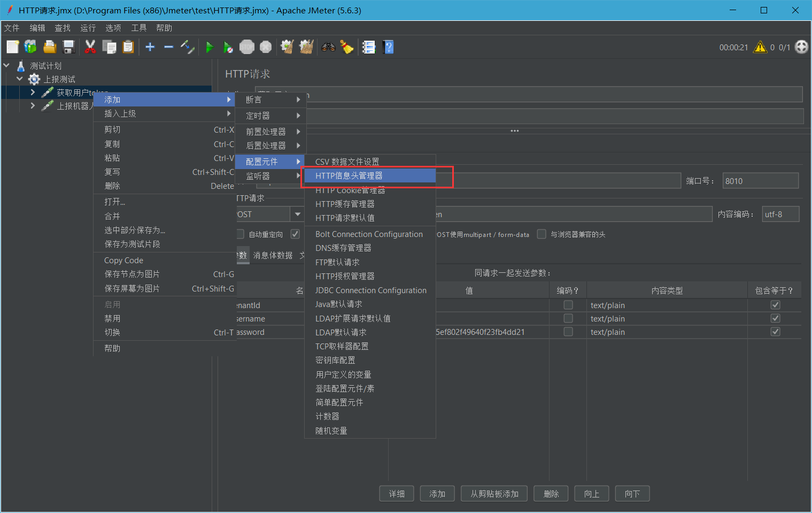
Task: Choose 保存节点为图片 from the context menu
Action: (165, 274)
